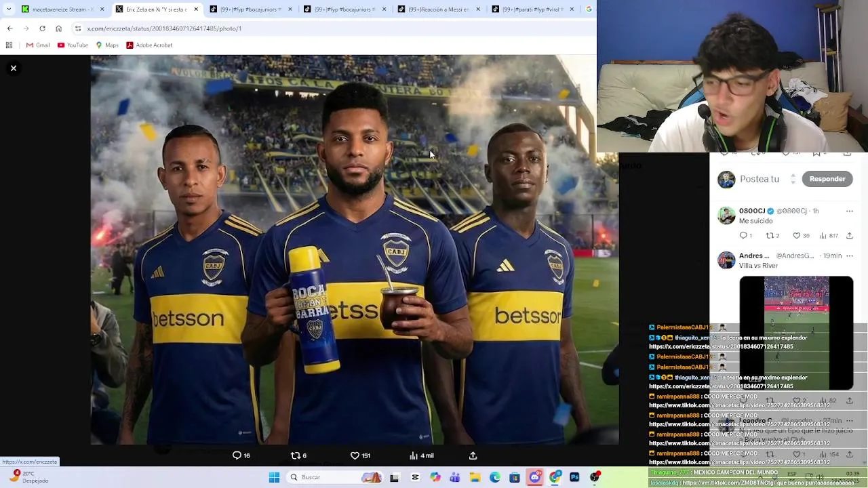Click the share icon under the photo
The height and width of the screenshot is (488, 868).
pos(473,455)
